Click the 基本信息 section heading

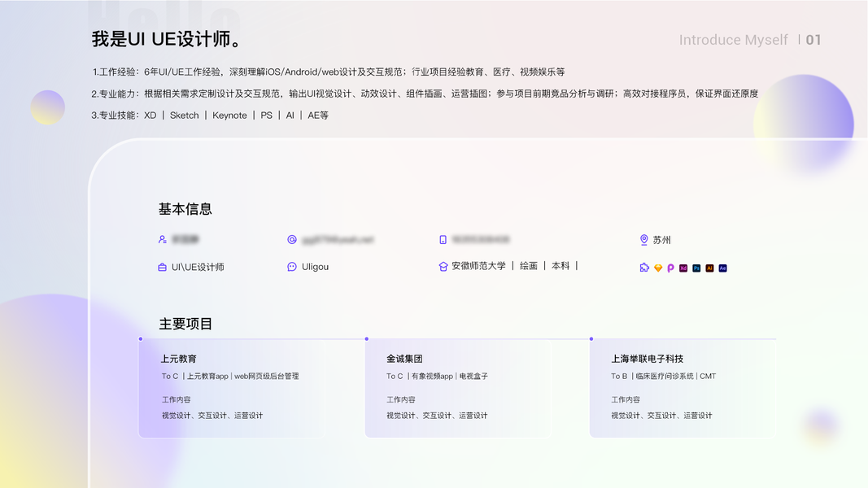tap(185, 209)
